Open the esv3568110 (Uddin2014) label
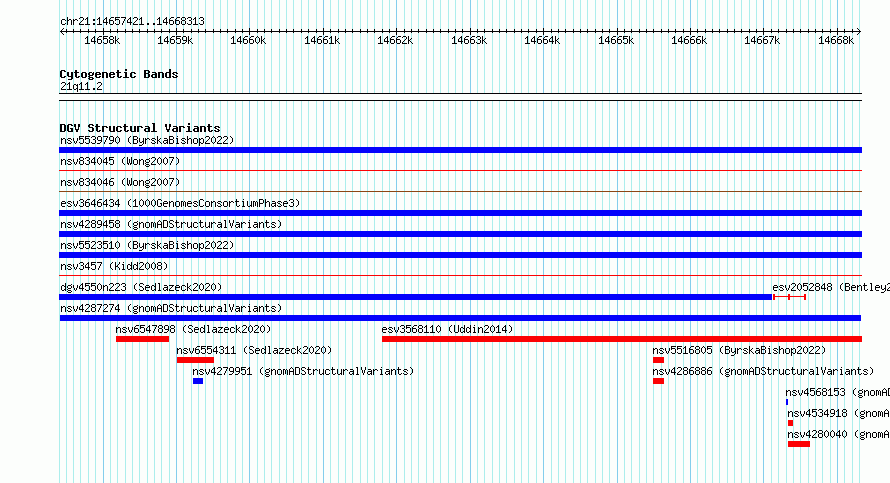Screen dimensions: 890x483 [447, 329]
